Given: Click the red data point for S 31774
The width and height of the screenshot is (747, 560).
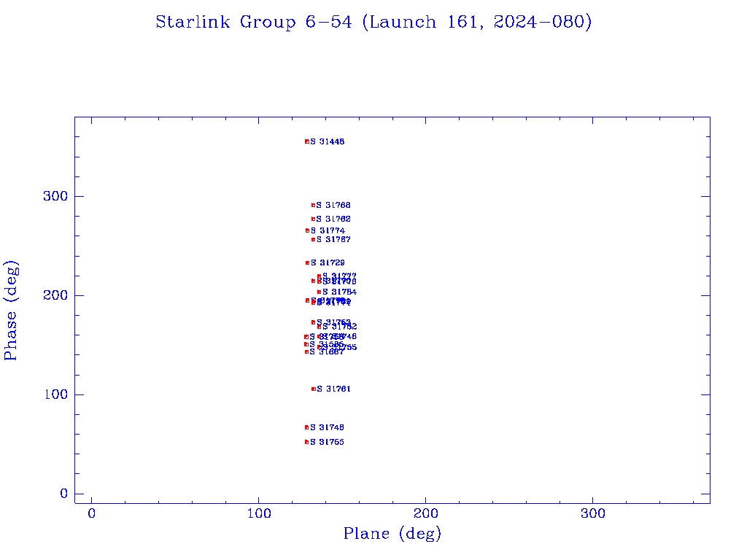Looking at the screenshot, I should click(x=307, y=230).
